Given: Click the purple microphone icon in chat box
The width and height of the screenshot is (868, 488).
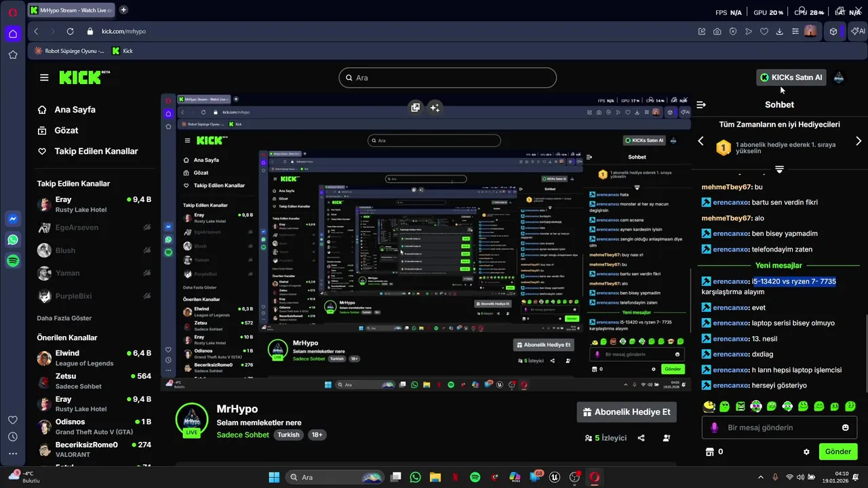Looking at the screenshot, I should [714, 428].
